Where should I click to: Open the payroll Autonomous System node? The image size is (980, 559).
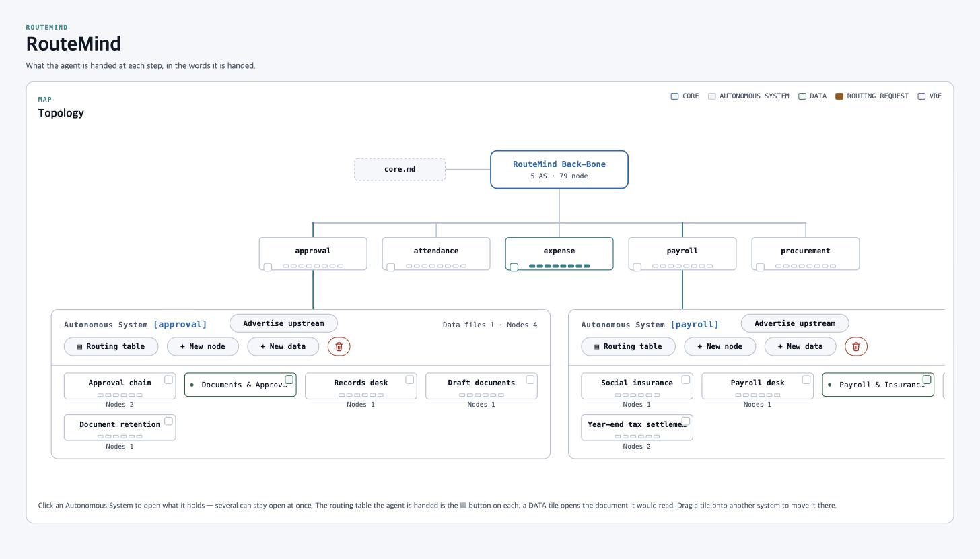682,254
